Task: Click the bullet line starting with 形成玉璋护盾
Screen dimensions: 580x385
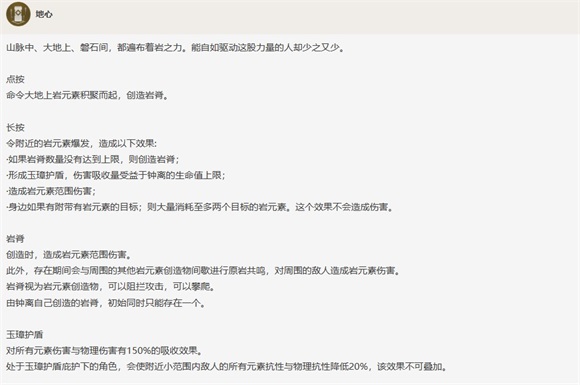Action: (x=116, y=175)
